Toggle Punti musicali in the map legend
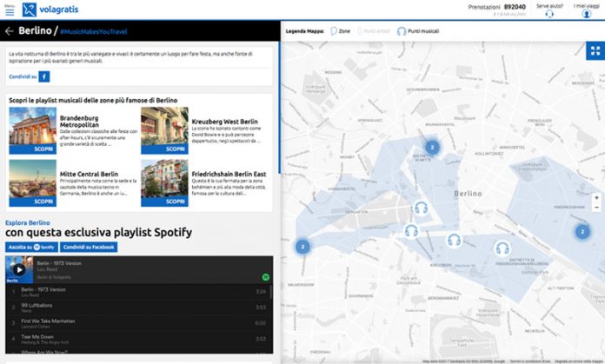Screen dimensions: 605x364 click(418, 31)
